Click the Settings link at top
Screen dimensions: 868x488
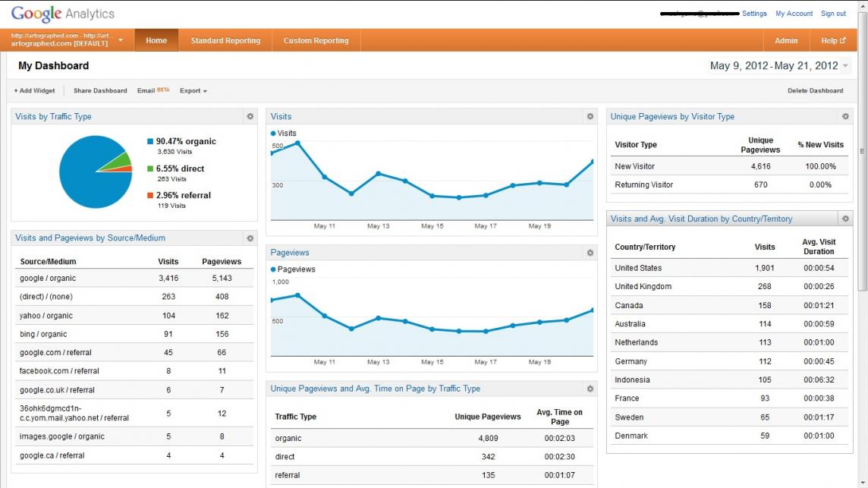coord(754,14)
